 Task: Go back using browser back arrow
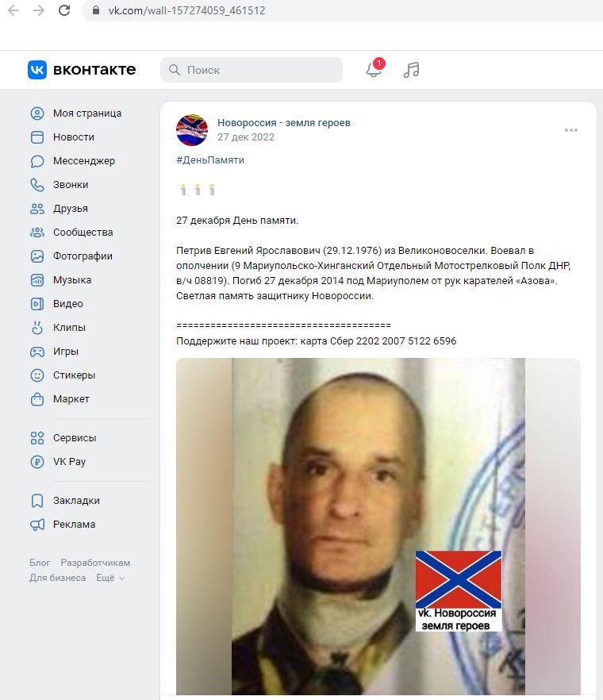[13, 10]
